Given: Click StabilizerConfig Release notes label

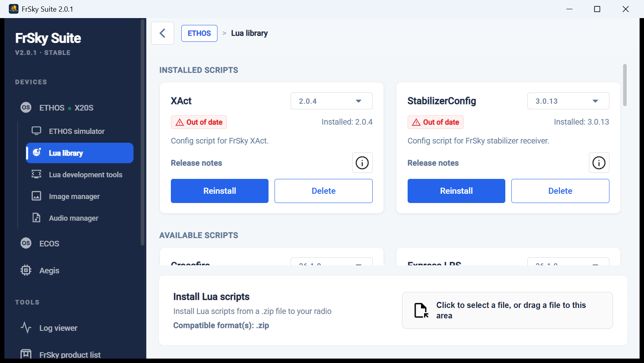Looking at the screenshot, I should [x=433, y=163].
